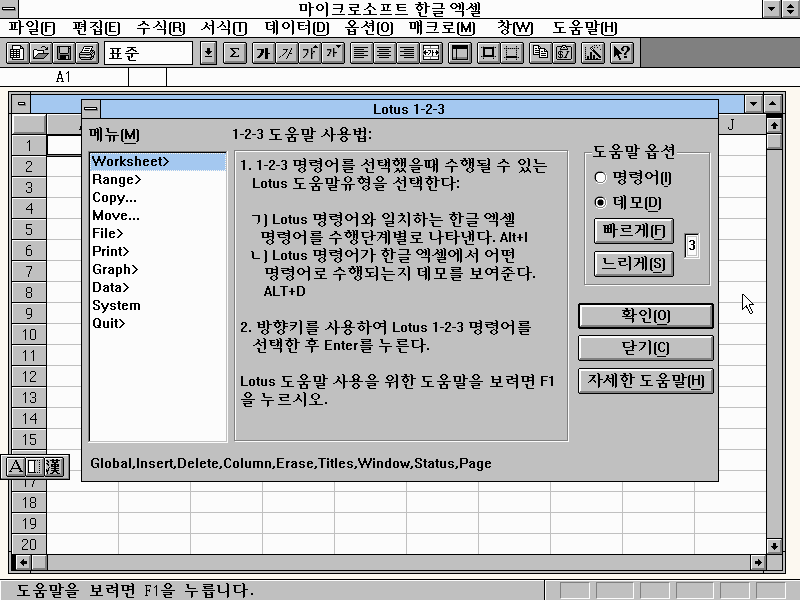Select System in the Lotus menu list

click(158, 305)
